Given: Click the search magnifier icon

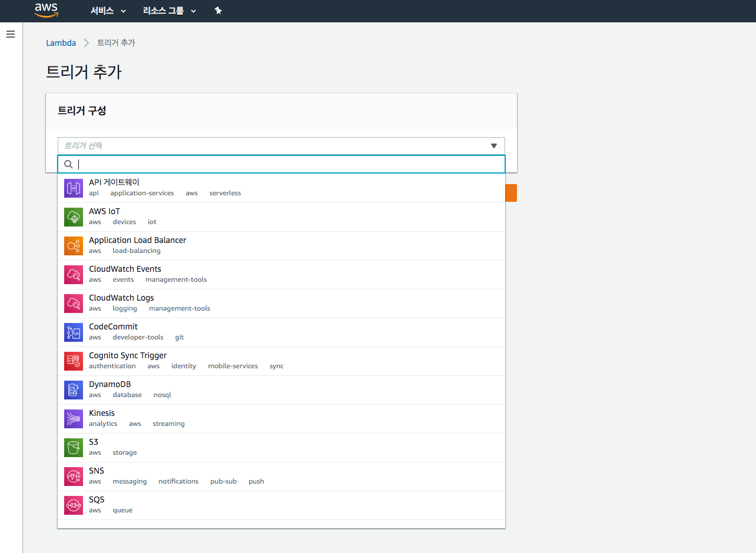Looking at the screenshot, I should coord(68,164).
